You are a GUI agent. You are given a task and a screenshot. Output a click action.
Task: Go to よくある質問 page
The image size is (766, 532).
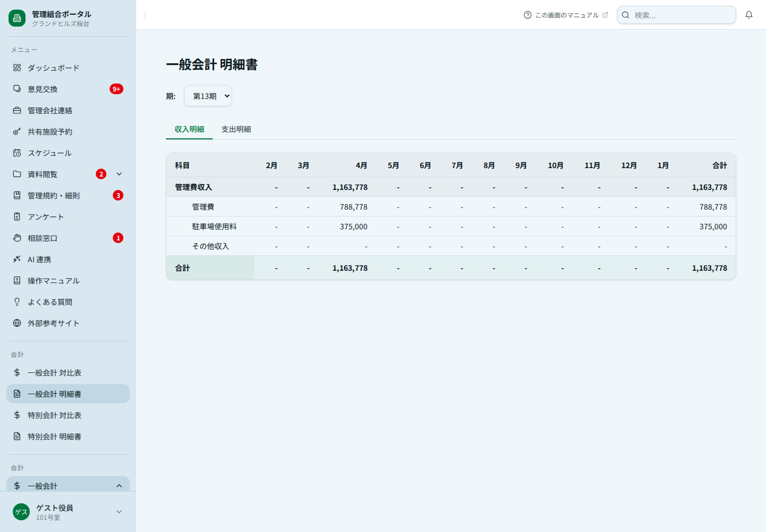point(68,302)
